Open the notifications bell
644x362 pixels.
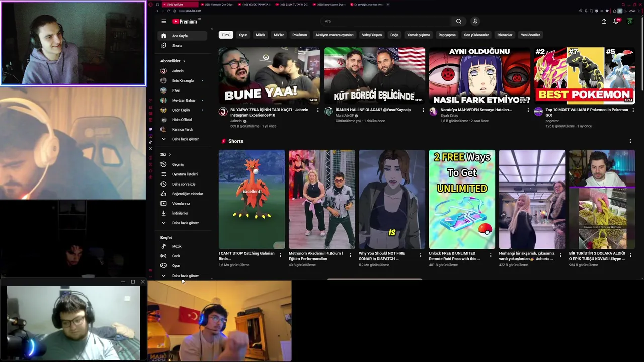tap(616, 21)
